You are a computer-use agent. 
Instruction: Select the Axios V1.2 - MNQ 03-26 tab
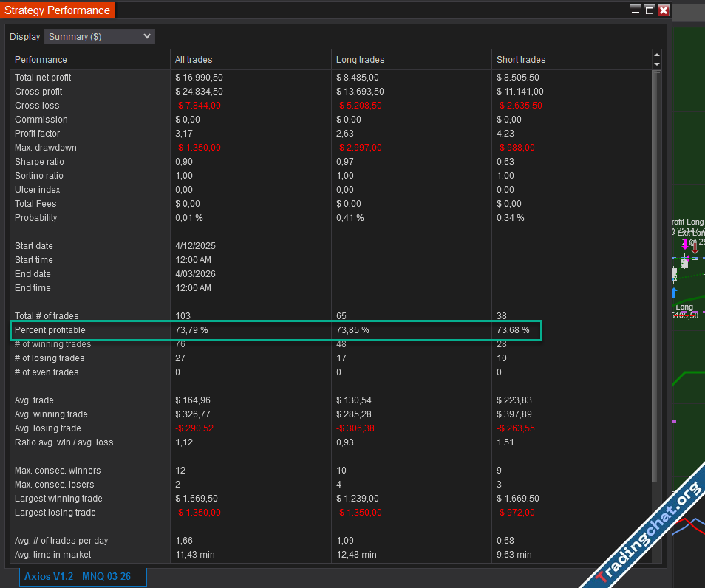83,576
